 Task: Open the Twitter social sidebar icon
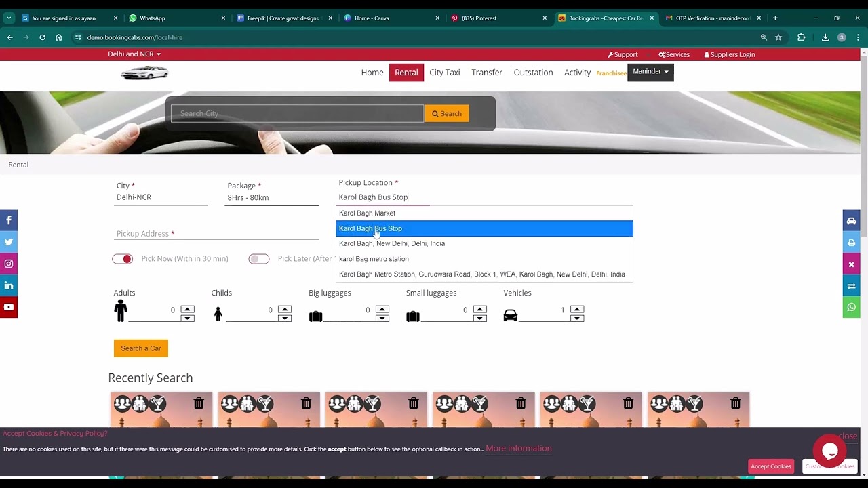point(8,242)
